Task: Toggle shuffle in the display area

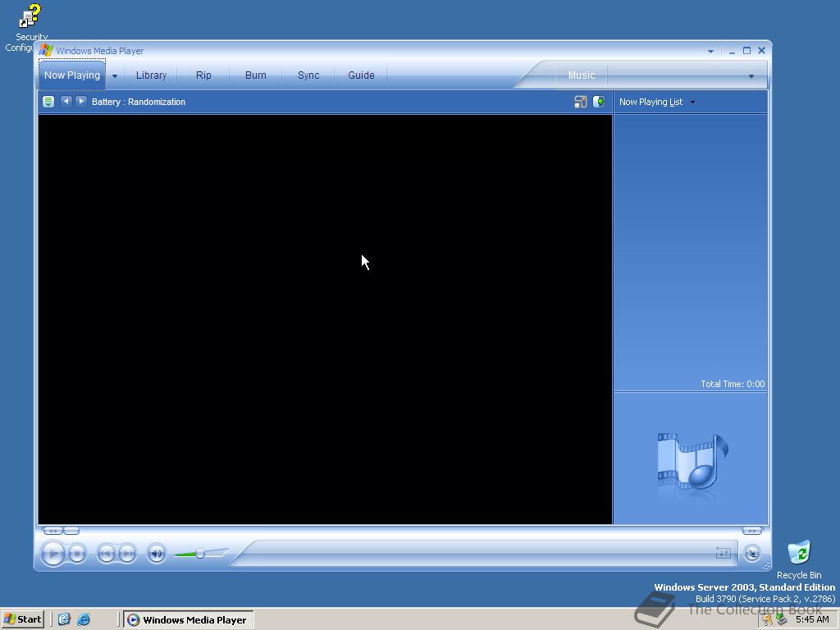Action: pyautogui.click(x=723, y=553)
